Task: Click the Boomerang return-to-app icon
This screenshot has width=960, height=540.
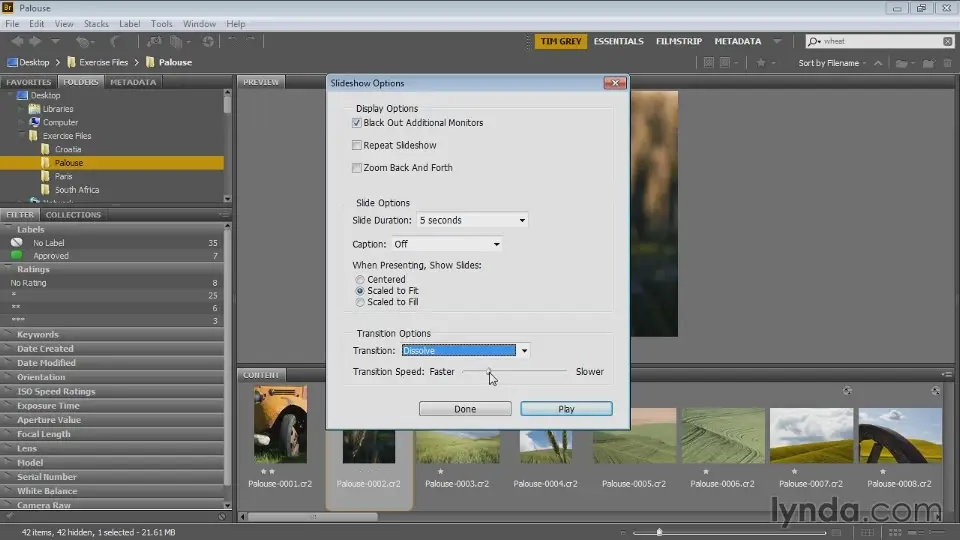Action: click(116, 42)
